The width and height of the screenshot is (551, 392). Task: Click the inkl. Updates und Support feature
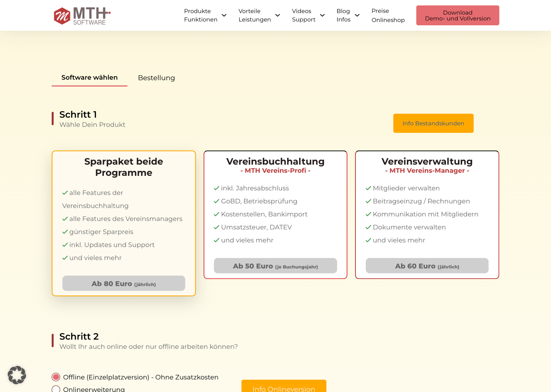(112, 245)
